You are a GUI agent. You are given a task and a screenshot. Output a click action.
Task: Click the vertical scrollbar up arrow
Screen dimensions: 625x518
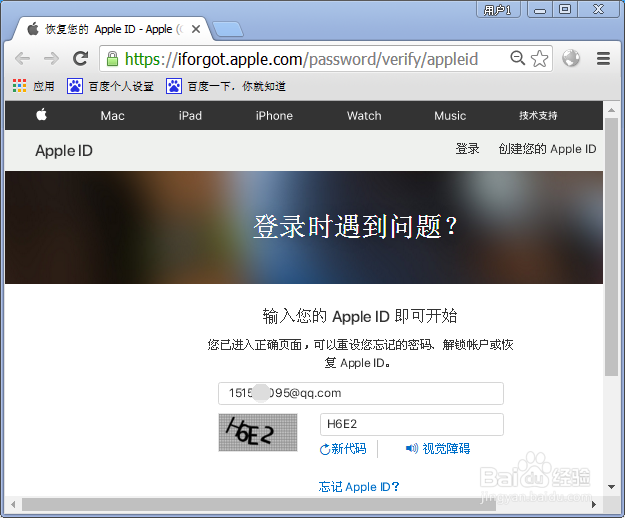click(611, 110)
